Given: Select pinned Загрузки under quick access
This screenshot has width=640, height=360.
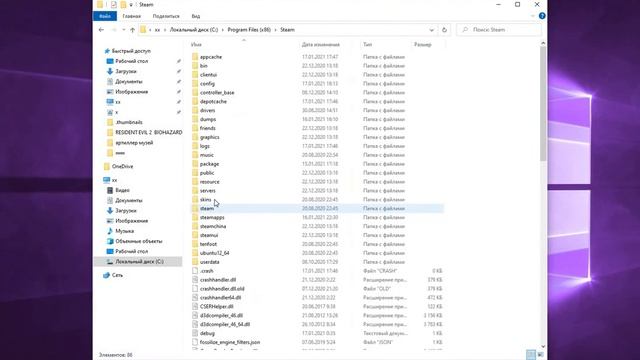Looking at the screenshot, I should click(126, 71).
